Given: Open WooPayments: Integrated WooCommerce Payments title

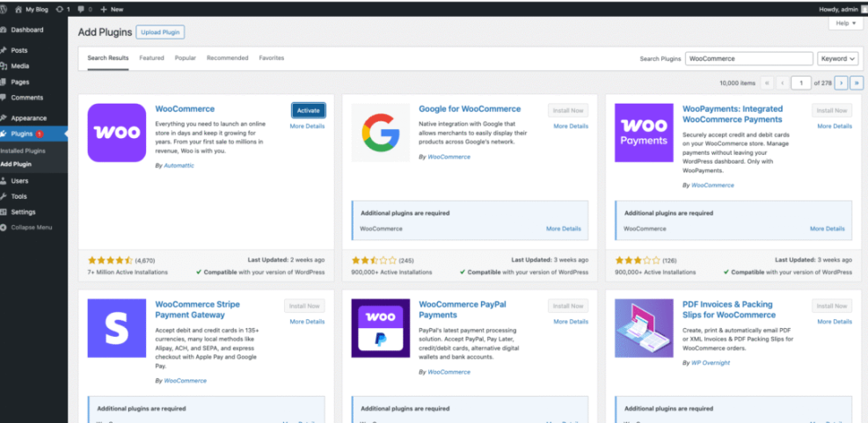Looking at the screenshot, I should pos(733,114).
